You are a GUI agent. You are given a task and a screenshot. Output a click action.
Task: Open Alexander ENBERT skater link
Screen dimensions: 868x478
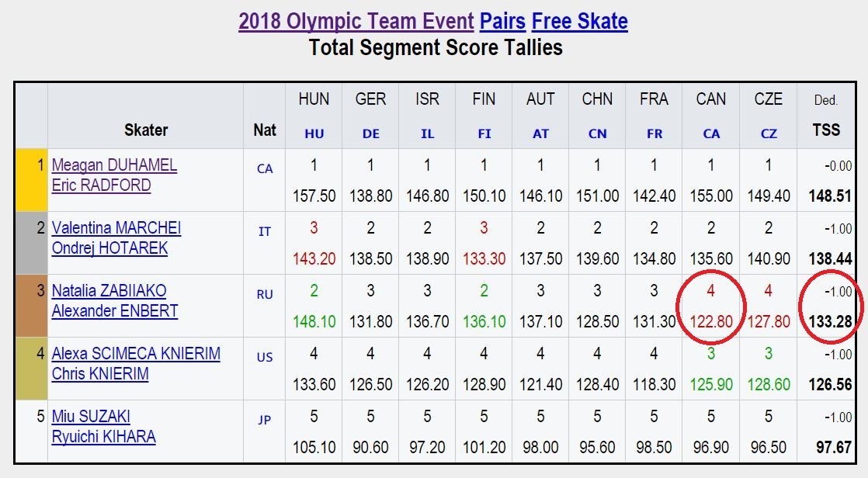[x=115, y=311]
